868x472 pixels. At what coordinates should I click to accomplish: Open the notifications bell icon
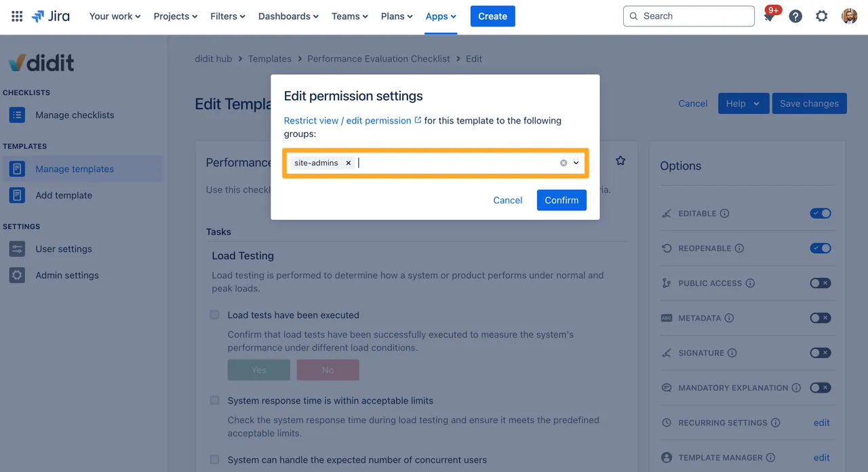(769, 17)
